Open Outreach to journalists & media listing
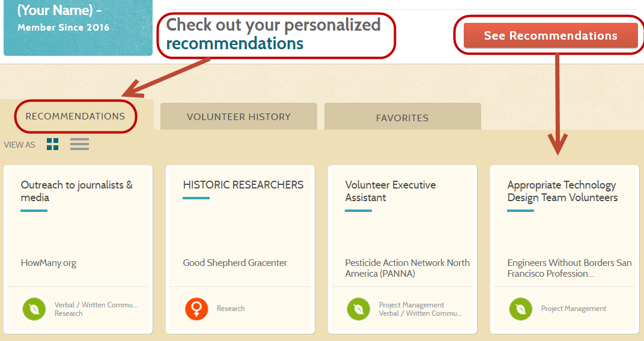The width and height of the screenshot is (644, 341). pyautogui.click(x=77, y=192)
